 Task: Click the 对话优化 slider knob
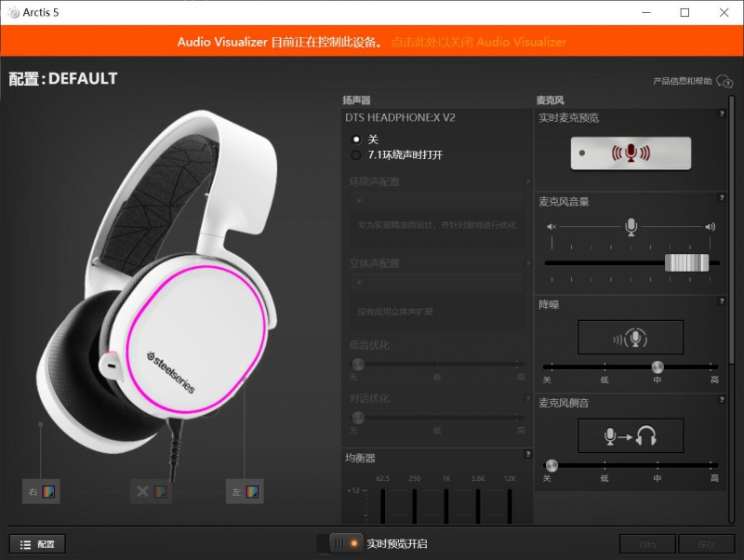(x=358, y=418)
